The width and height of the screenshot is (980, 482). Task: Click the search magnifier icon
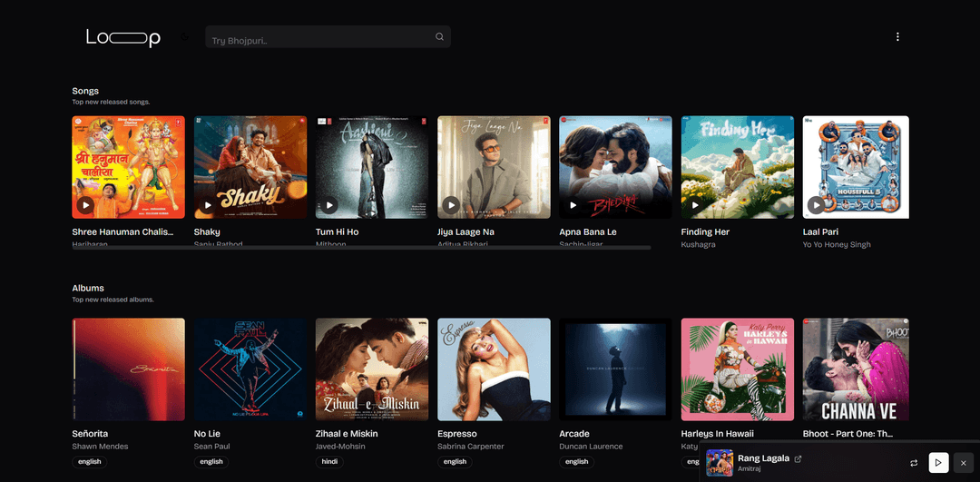(x=439, y=37)
